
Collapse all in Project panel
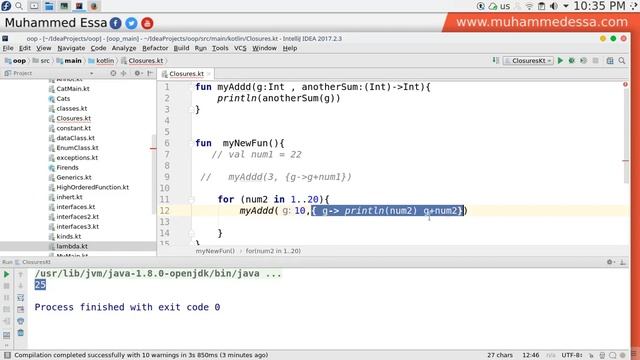(x=124, y=73)
